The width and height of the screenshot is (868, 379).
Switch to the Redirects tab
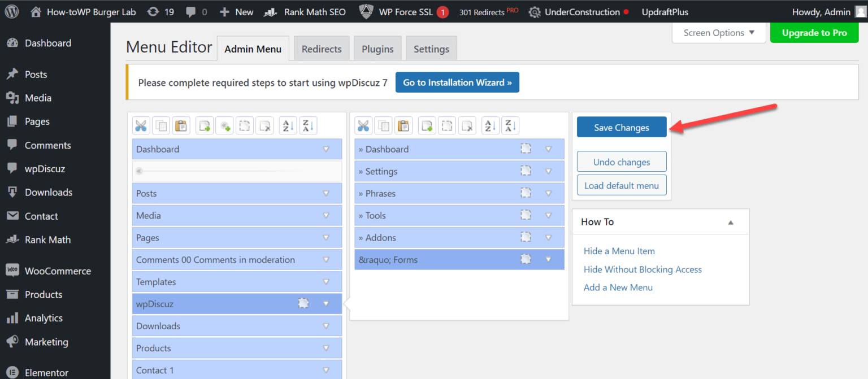(x=322, y=48)
